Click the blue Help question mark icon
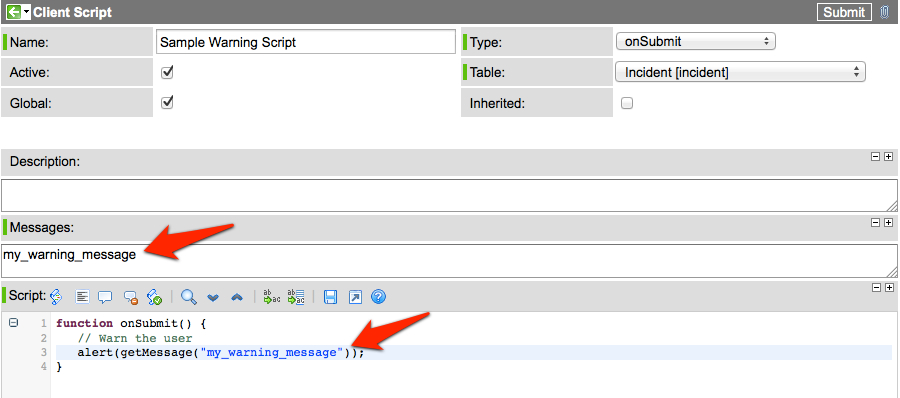This screenshot has height=398, width=900. [378, 297]
